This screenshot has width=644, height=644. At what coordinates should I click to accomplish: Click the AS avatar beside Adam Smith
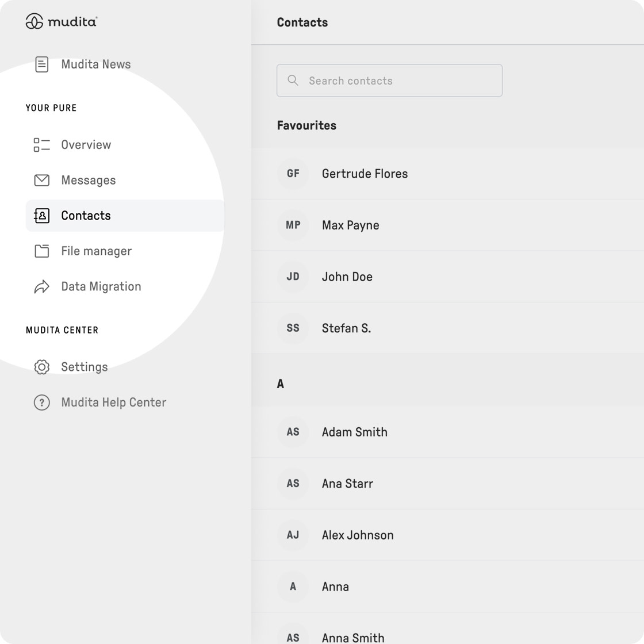pyautogui.click(x=293, y=432)
